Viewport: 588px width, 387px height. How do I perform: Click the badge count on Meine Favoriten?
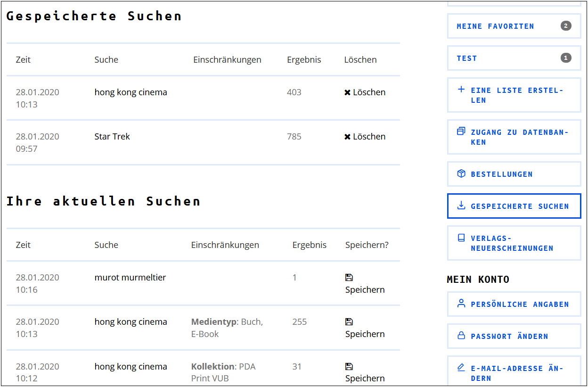coord(566,26)
